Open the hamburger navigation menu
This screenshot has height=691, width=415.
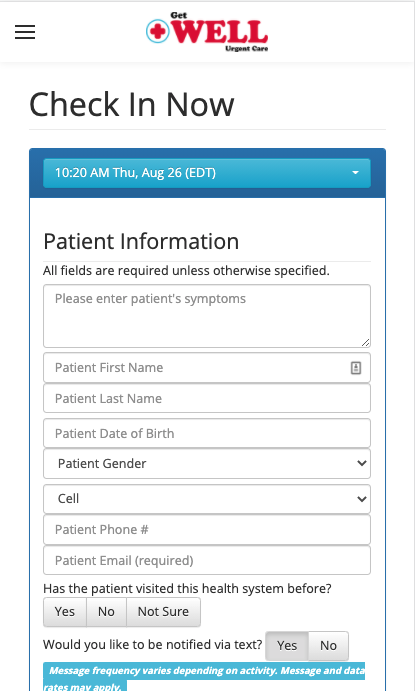click(x=25, y=32)
